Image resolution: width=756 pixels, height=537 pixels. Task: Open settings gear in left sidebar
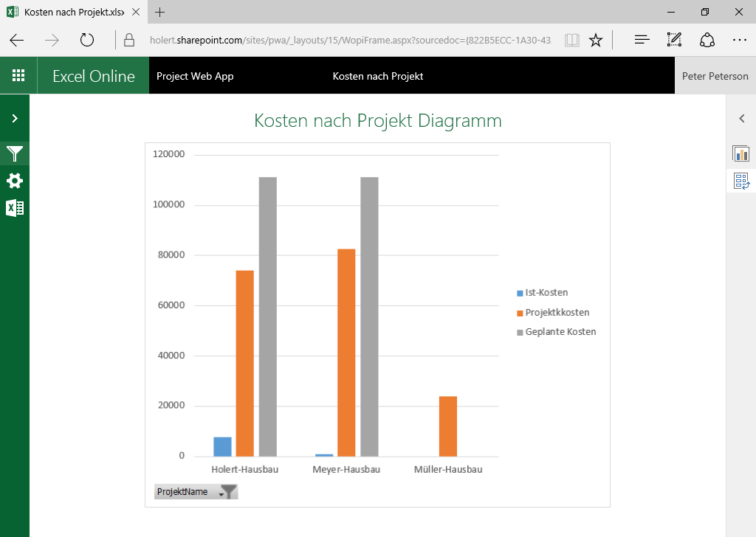[15, 181]
